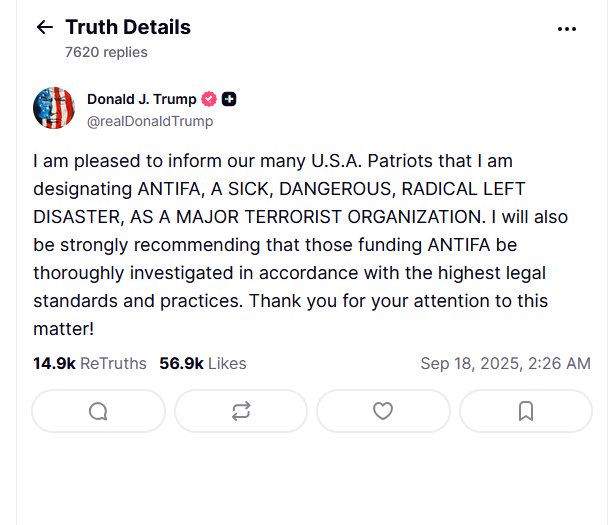View the 14.9k ReTruths list
The width and height of the screenshot is (616, 525).
pyautogui.click(x=89, y=363)
